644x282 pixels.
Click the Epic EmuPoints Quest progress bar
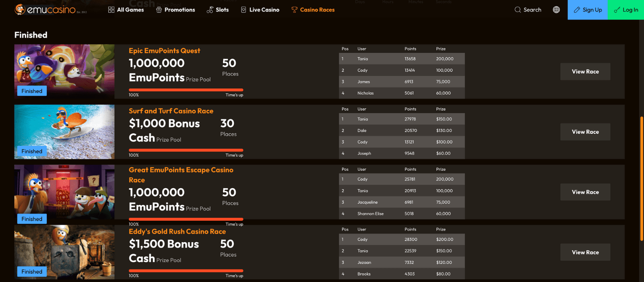pos(186,90)
